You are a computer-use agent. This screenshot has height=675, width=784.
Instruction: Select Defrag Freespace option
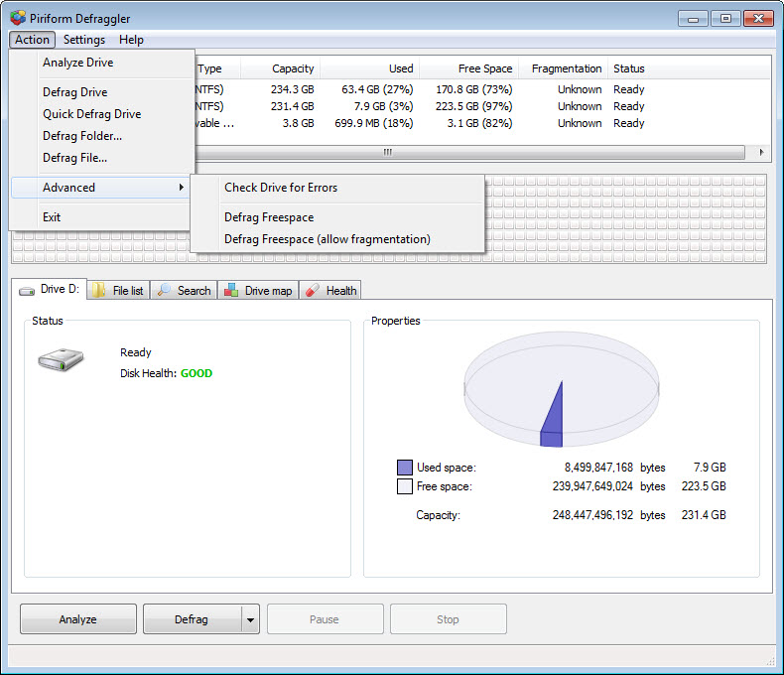tap(337, 217)
